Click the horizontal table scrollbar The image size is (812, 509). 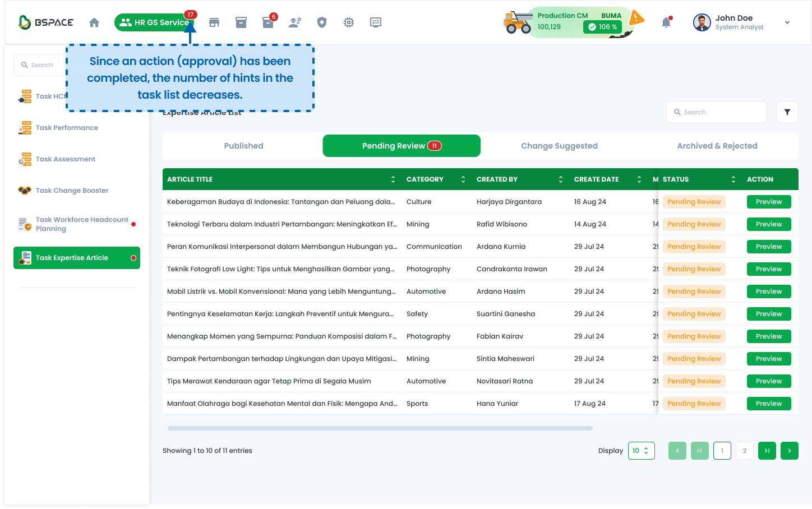(380, 428)
